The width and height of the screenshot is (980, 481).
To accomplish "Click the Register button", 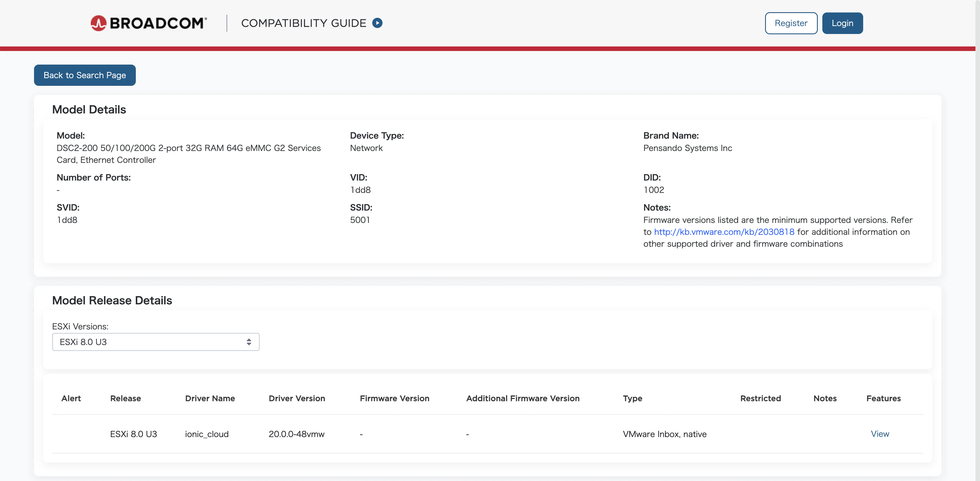I will pos(791,23).
